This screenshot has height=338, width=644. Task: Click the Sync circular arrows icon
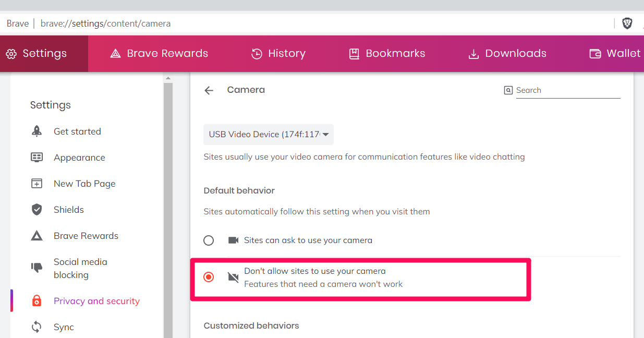[x=37, y=327]
